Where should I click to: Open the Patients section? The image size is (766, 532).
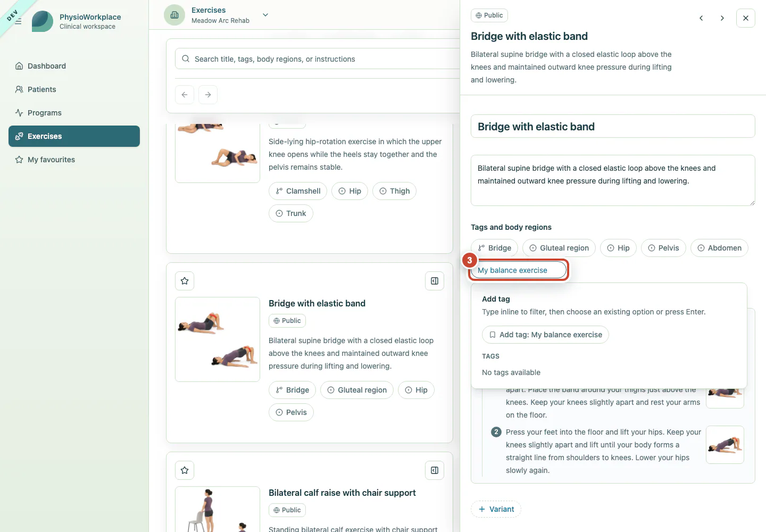[x=74, y=89]
